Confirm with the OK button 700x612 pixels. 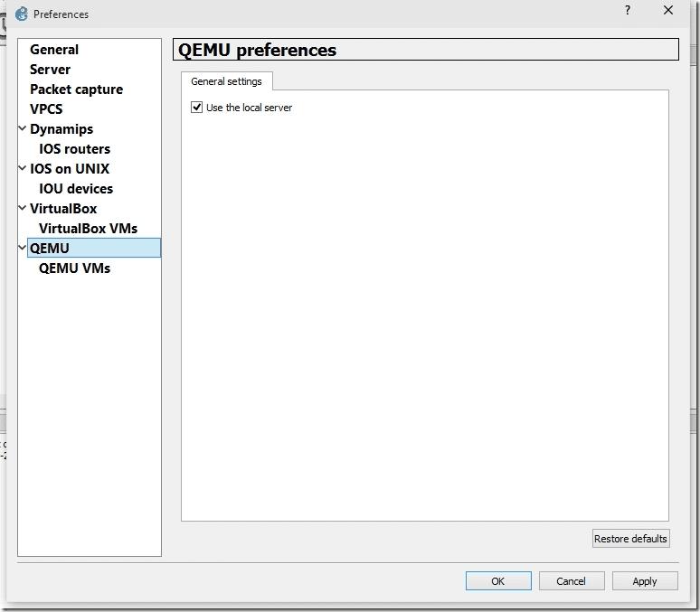[x=498, y=580]
